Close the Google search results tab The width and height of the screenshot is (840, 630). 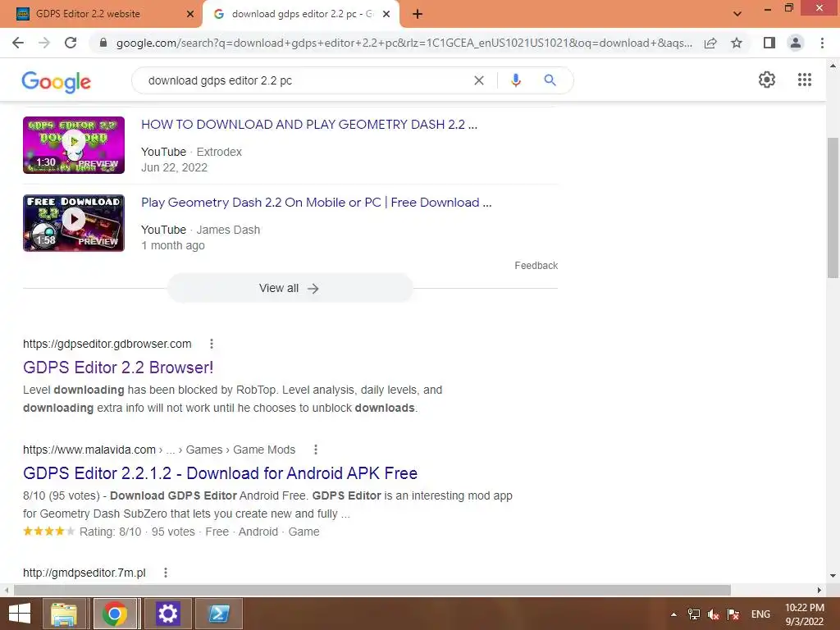coord(386,14)
